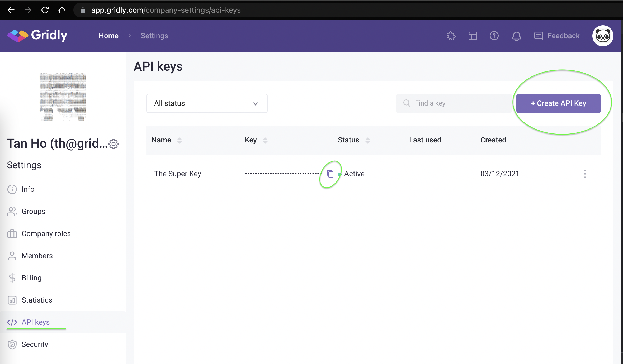Click the Home breadcrumb link
Viewport: 623px width, 364px height.
click(x=108, y=36)
